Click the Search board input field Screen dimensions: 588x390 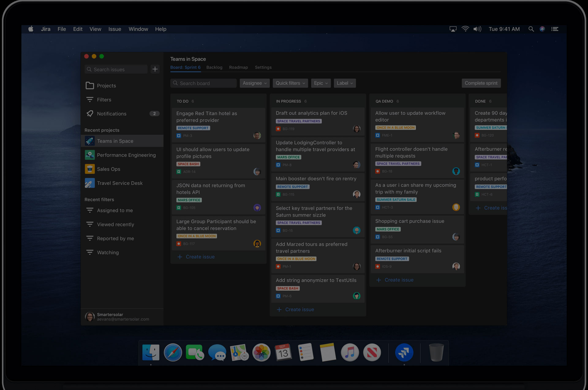tap(204, 83)
